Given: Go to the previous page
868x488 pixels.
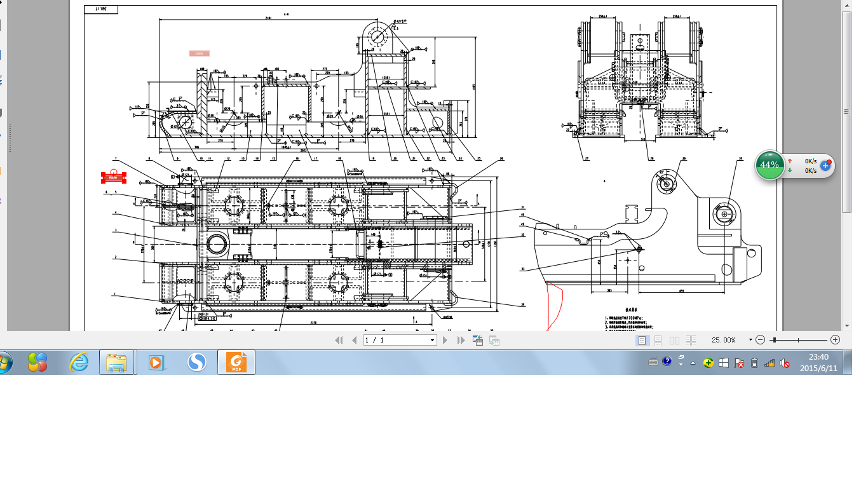Looking at the screenshot, I should coord(354,341).
